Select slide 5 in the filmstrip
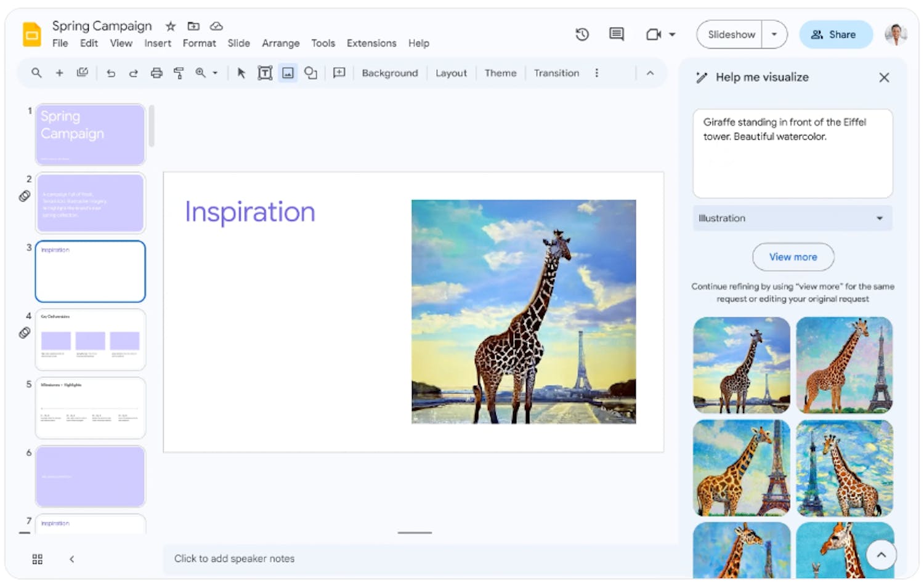Viewport: 924px width, 586px height. pyautogui.click(x=90, y=407)
